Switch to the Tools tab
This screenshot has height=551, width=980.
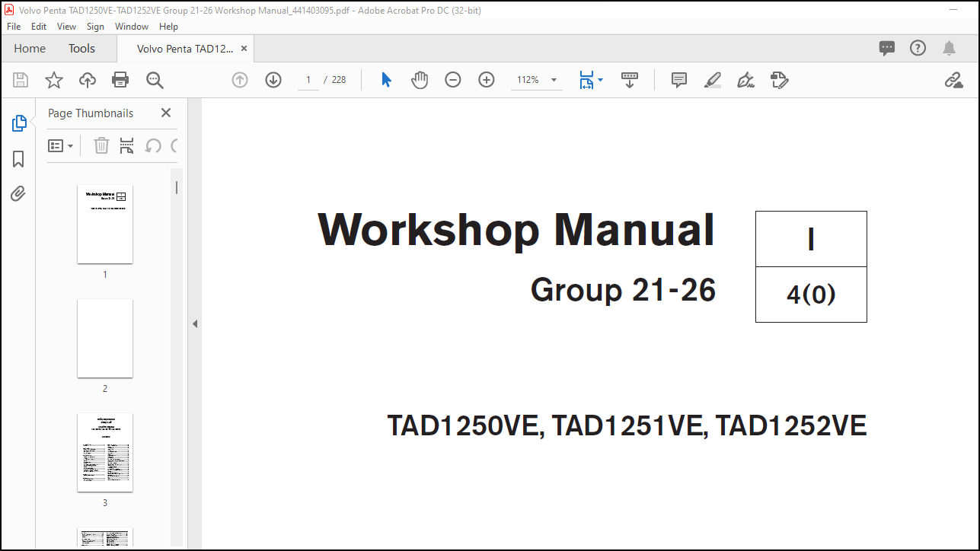pyautogui.click(x=81, y=48)
